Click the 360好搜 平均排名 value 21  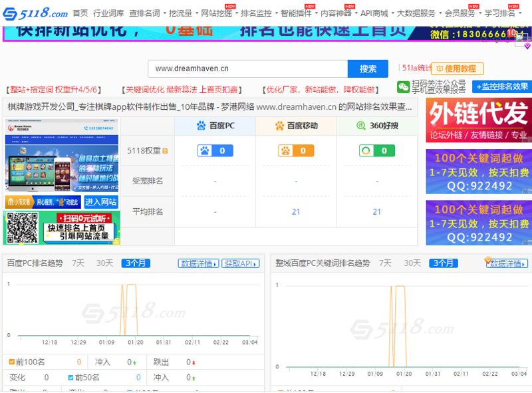(377, 212)
